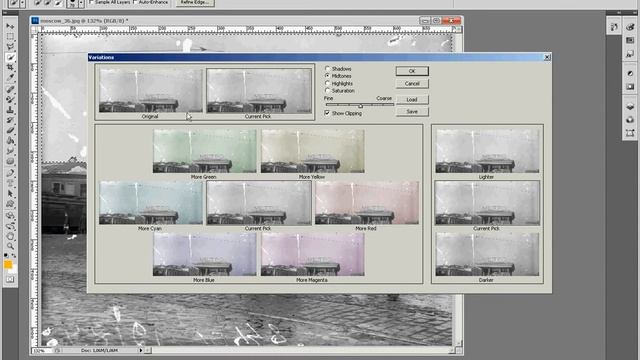Select the History Brush tool
This screenshot has width=640, height=360.
coord(10,120)
